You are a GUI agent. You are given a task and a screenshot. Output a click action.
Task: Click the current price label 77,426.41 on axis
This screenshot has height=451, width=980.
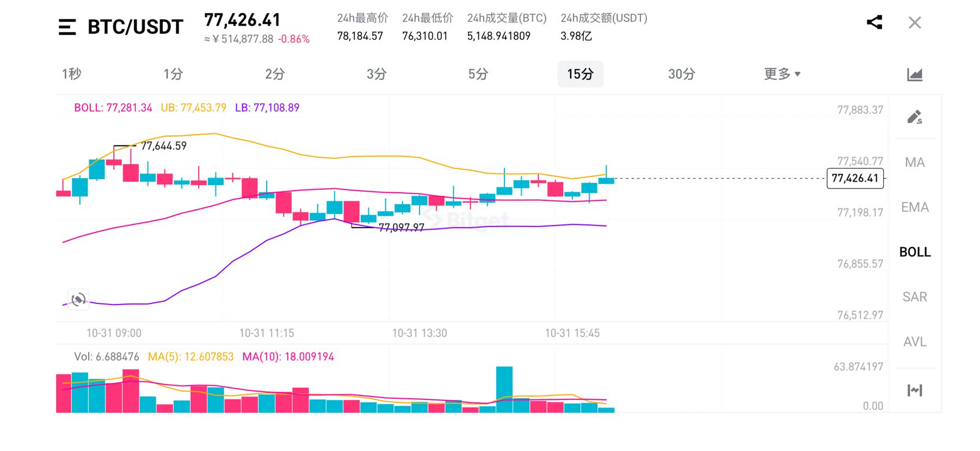tap(855, 178)
